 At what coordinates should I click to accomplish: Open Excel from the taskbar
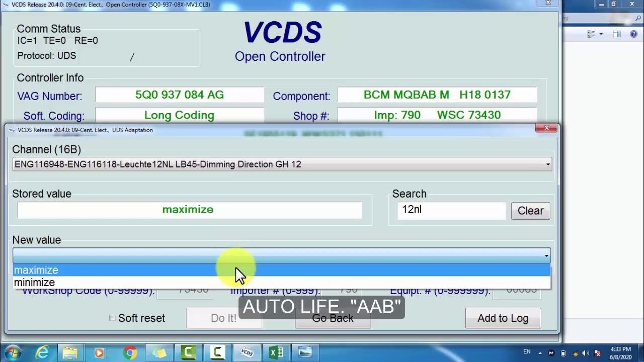276,352
